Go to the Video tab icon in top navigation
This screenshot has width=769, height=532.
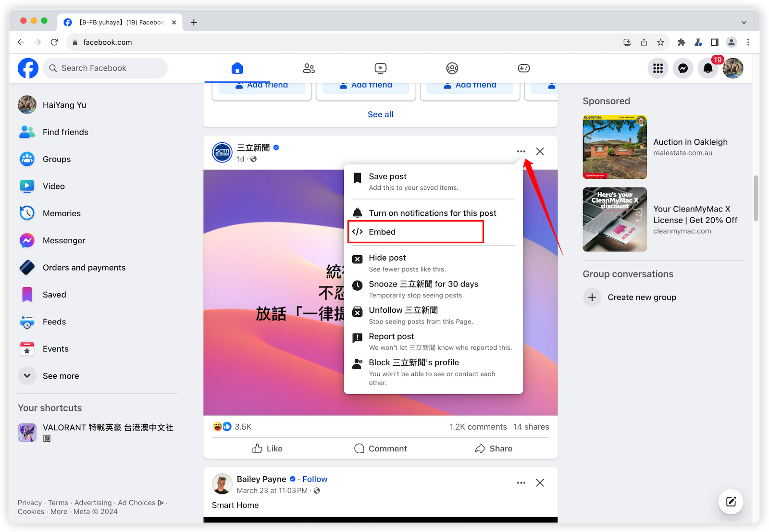tap(380, 68)
